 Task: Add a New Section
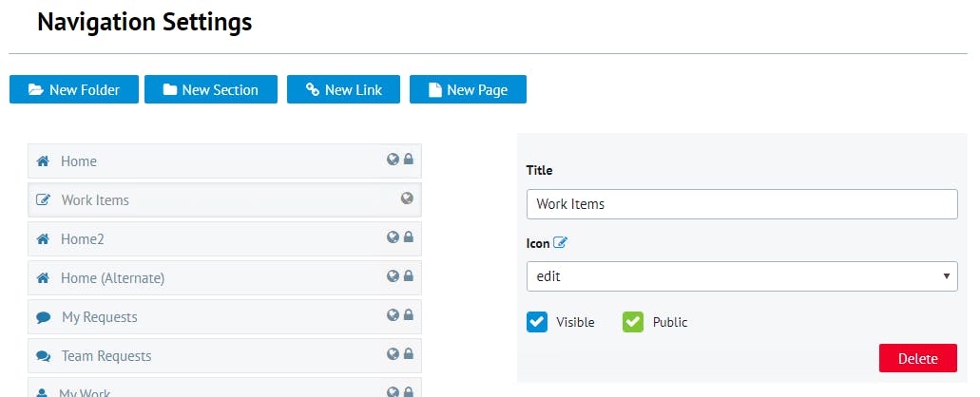pos(210,90)
